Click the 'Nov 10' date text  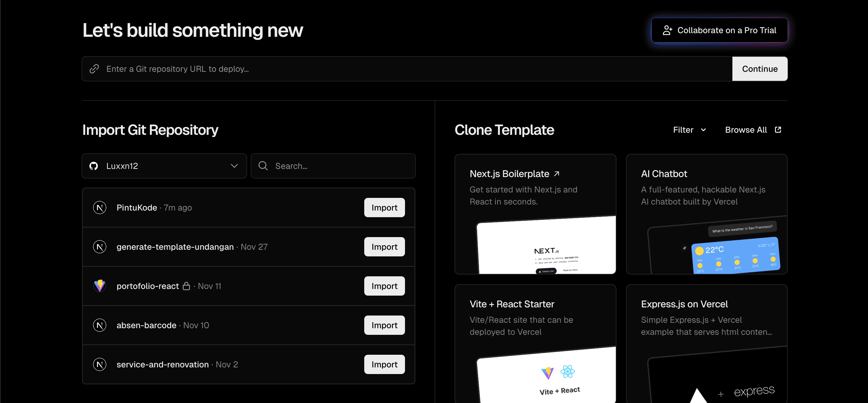pyautogui.click(x=196, y=325)
